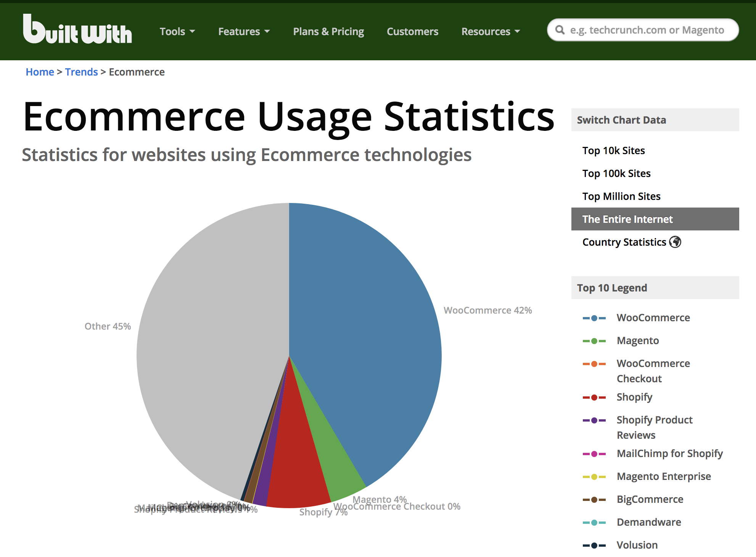Click the 'WooCommerce Checkout 0%' chart label

pos(397,507)
